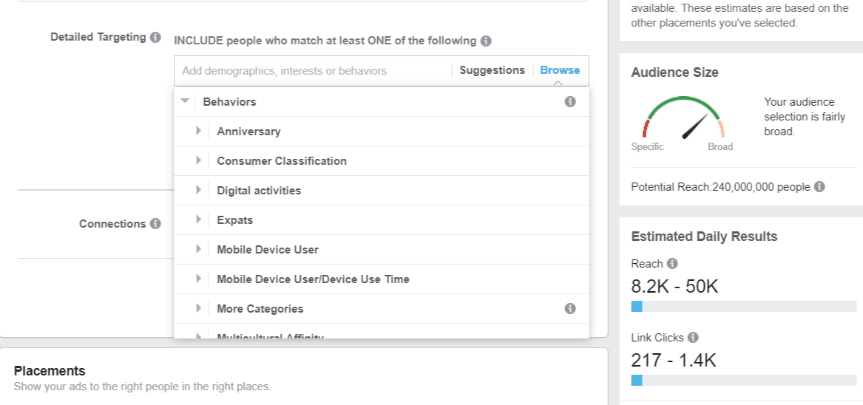Select the Mobile Device User item
The width and height of the screenshot is (863, 405).
click(267, 249)
